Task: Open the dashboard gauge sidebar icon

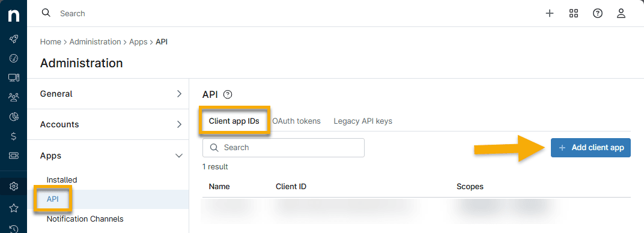Action: click(x=14, y=58)
